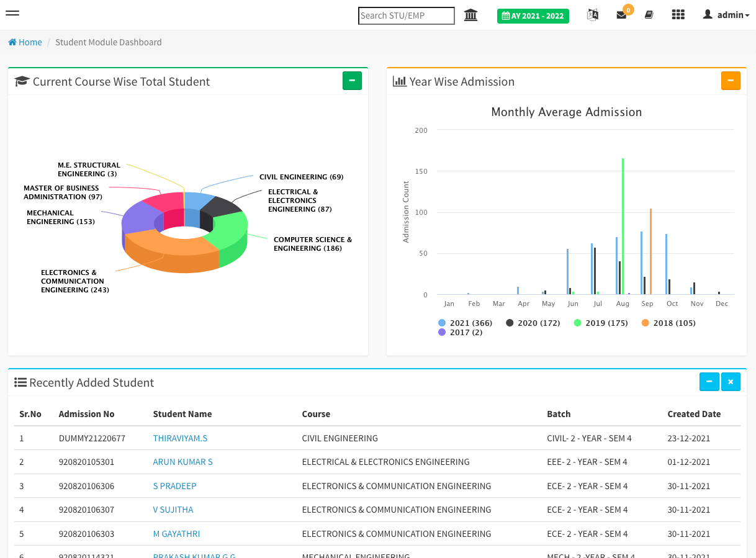Open the mail envelope notifications
756x558 pixels.
(x=621, y=15)
